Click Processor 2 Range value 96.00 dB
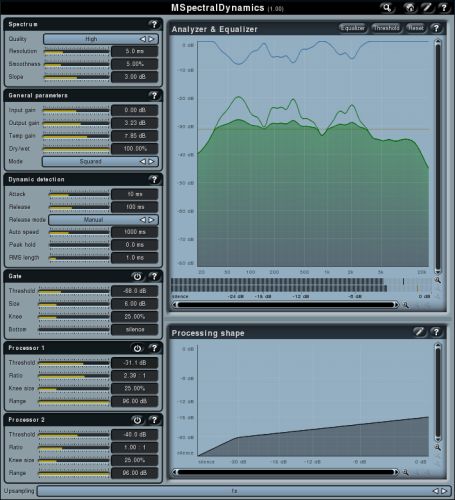 tap(135, 473)
